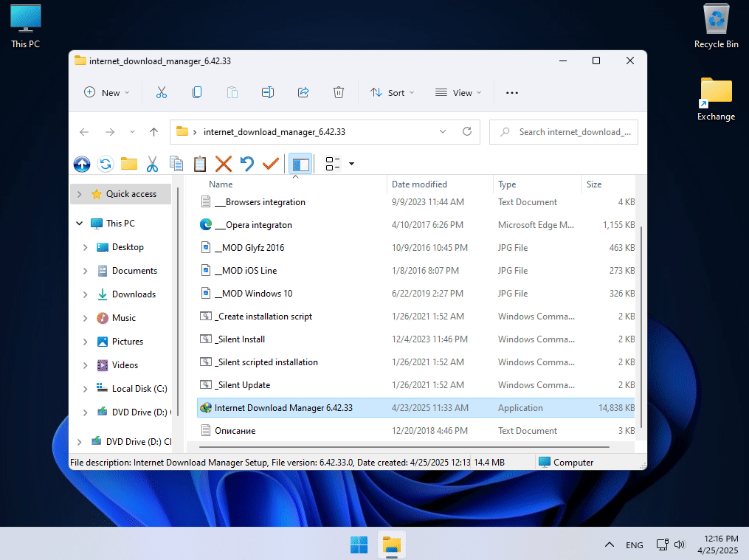Click the Rename icon in the command bar
The width and height of the screenshot is (749, 560).
(x=268, y=93)
